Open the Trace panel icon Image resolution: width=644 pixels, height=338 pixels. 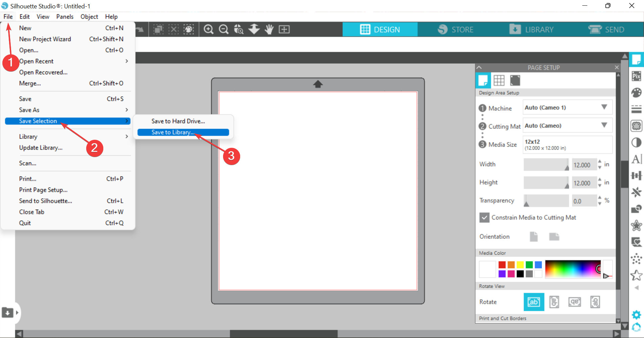coord(636,126)
